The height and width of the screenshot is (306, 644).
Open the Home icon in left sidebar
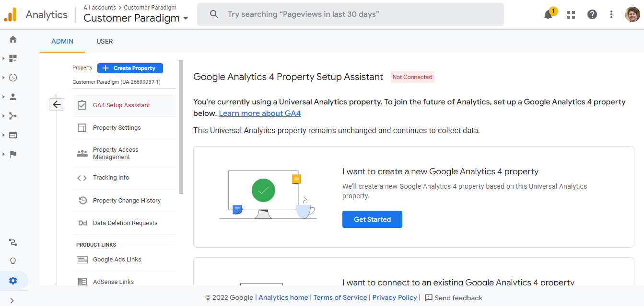click(x=12, y=39)
